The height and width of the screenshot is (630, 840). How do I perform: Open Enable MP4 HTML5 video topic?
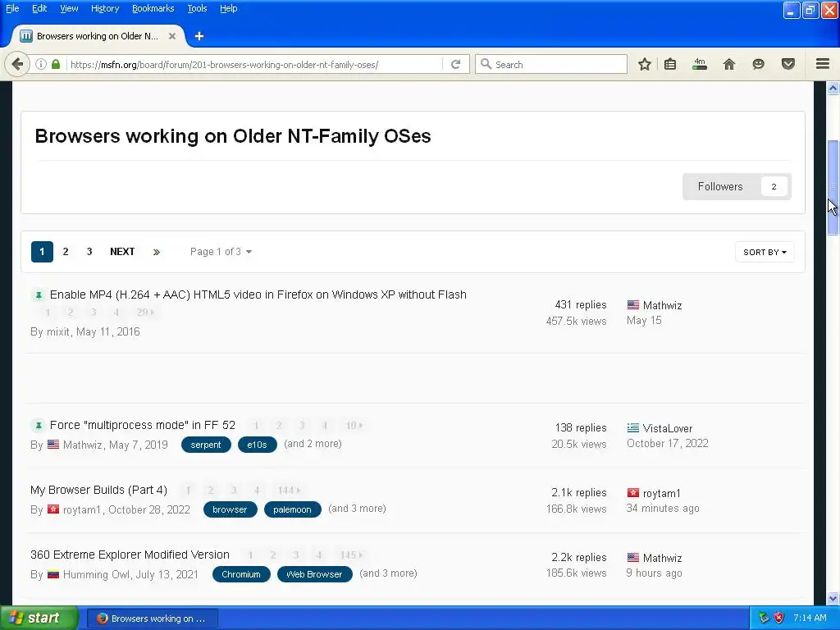coord(258,294)
